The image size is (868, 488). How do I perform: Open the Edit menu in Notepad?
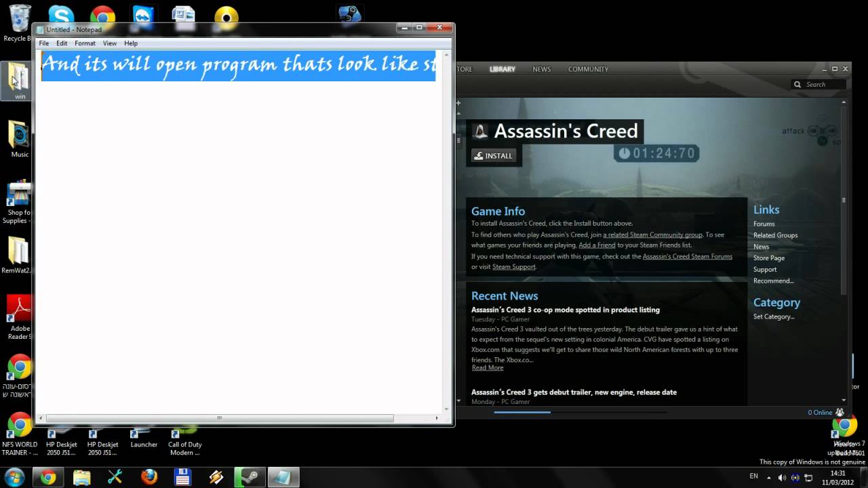point(62,43)
